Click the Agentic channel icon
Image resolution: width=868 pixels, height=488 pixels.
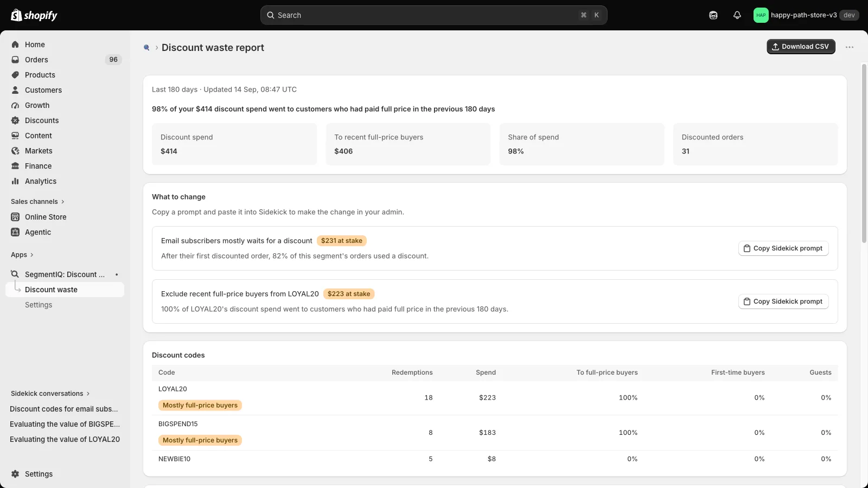click(15, 232)
